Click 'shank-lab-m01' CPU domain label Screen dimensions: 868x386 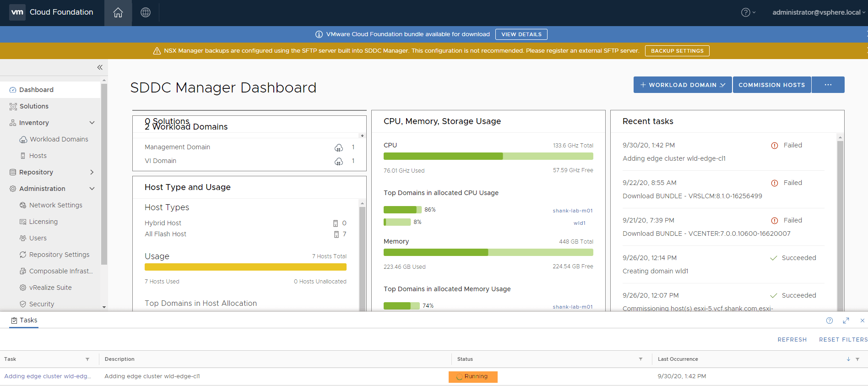coord(573,211)
